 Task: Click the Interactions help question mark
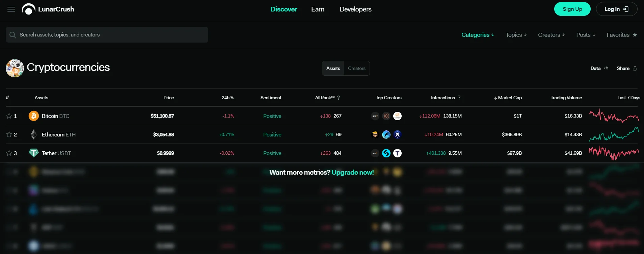point(459,98)
